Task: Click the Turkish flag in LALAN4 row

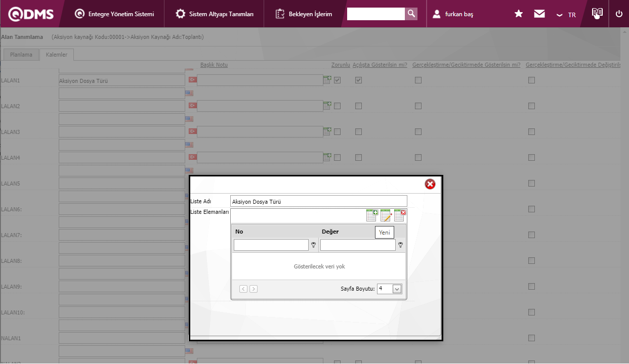Action: pyautogui.click(x=192, y=157)
